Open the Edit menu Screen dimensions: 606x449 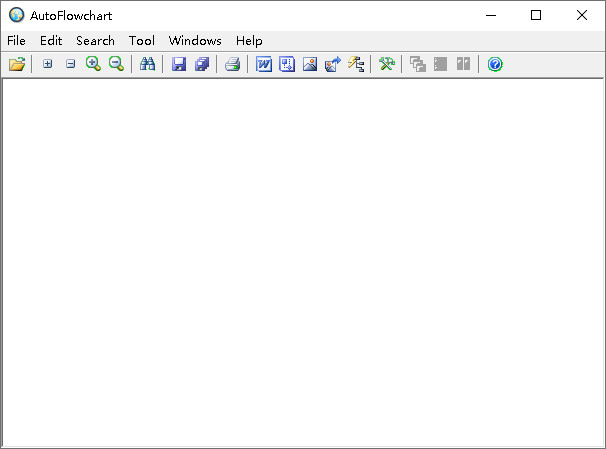tap(51, 41)
